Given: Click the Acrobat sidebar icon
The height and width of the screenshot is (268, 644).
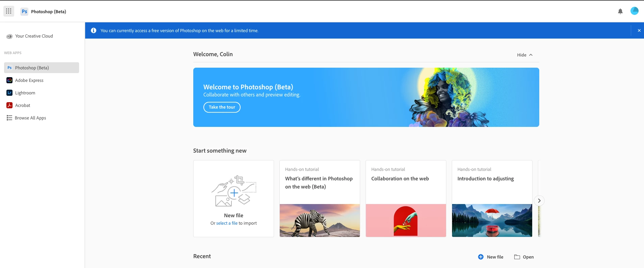Looking at the screenshot, I should point(9,105).
